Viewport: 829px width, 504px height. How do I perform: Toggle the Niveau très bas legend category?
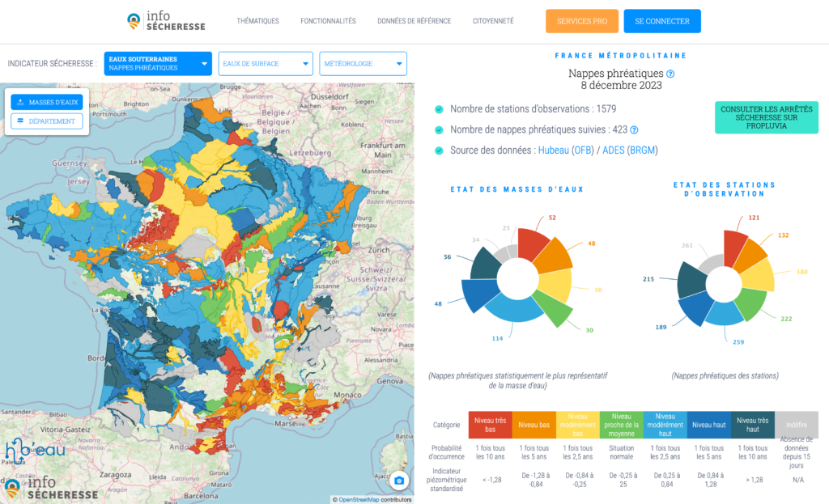(491, 424)
